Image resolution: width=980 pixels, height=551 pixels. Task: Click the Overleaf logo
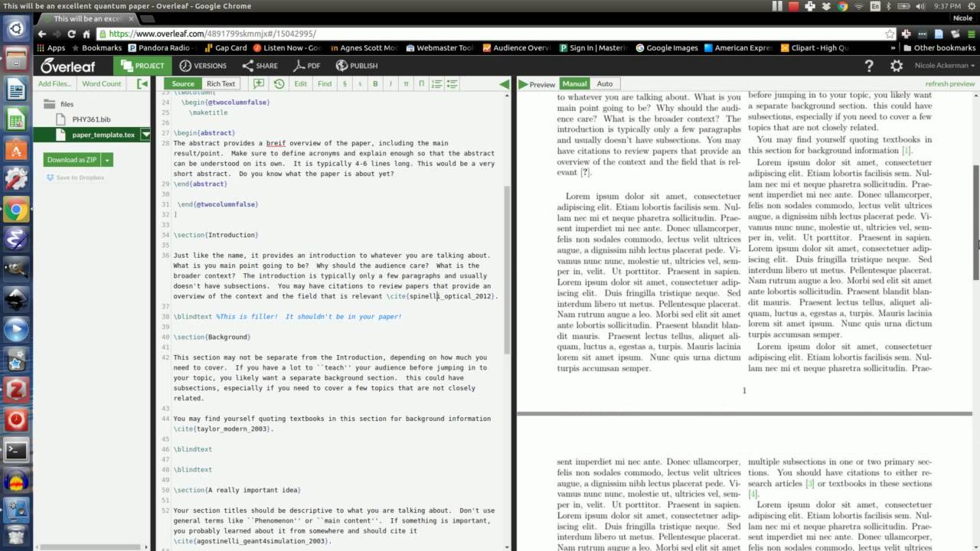point(68,66)
